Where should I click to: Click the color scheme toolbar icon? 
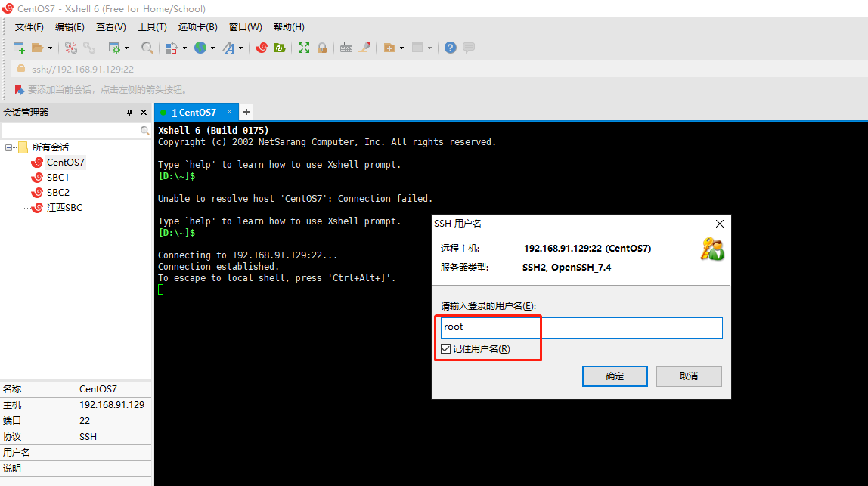[172, 48]
